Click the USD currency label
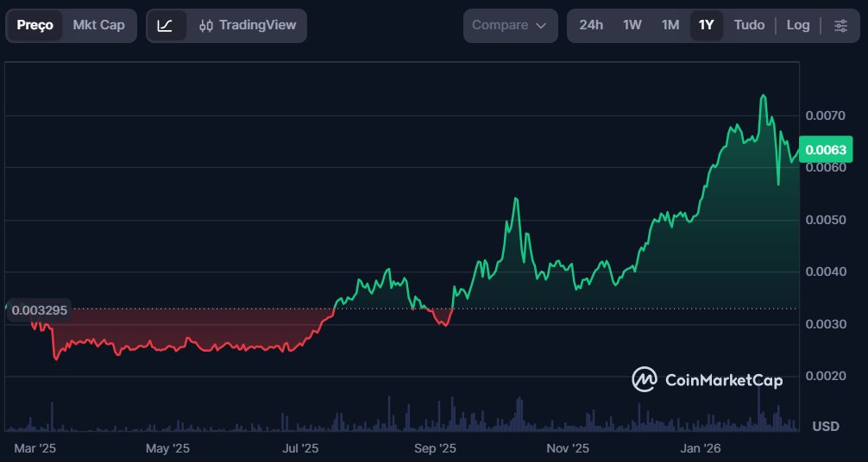Image resolution: width=868 pixels, height=462 pixels. click(826, 427)
